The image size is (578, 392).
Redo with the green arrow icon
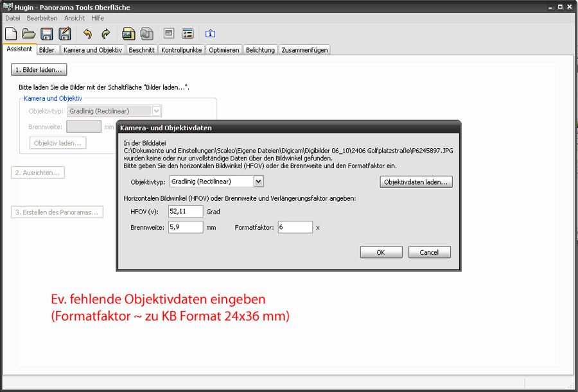click(105, 34)
